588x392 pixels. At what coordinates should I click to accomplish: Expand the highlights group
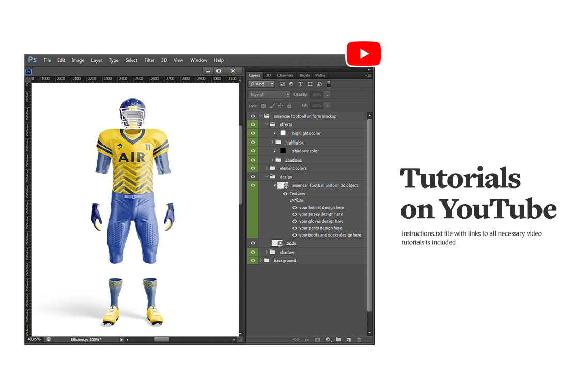272,142
